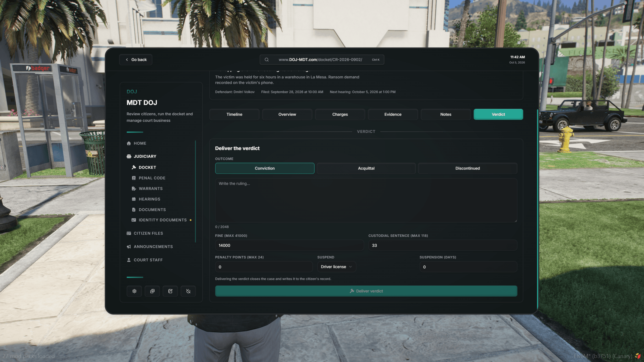Open the image gallery icon
The height and width of the screenshot is (362, 644).
152,291
